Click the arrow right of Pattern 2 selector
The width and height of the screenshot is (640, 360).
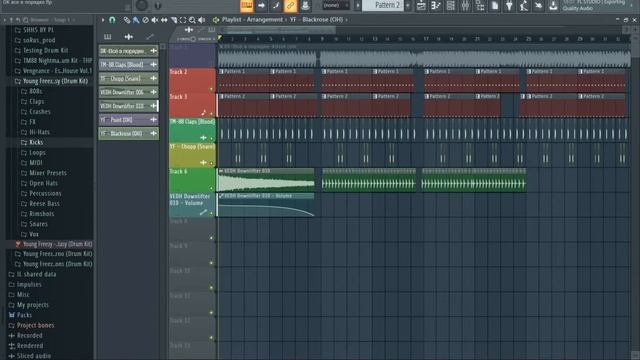pyautogui.click(x=408, y=5)
